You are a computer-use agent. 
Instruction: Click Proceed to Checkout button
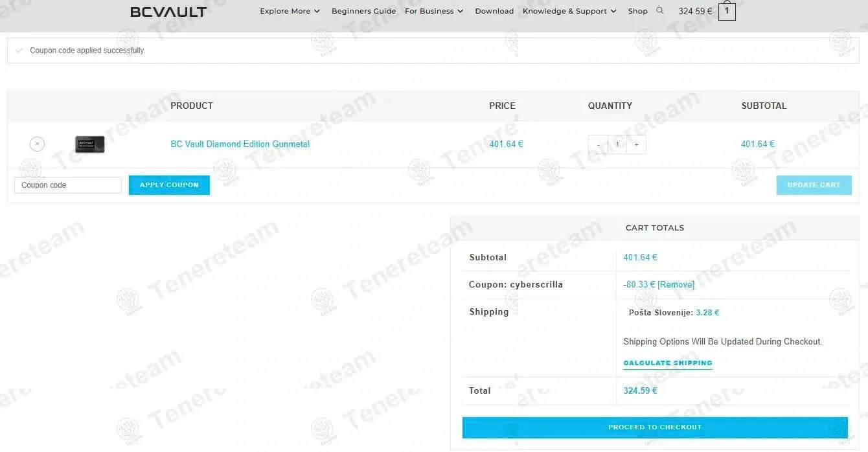(x=655, y=427)
